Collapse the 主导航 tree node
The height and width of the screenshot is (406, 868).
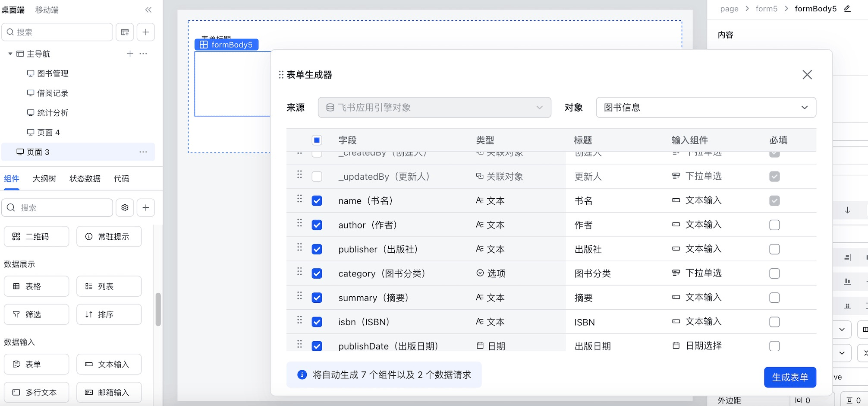10,54
